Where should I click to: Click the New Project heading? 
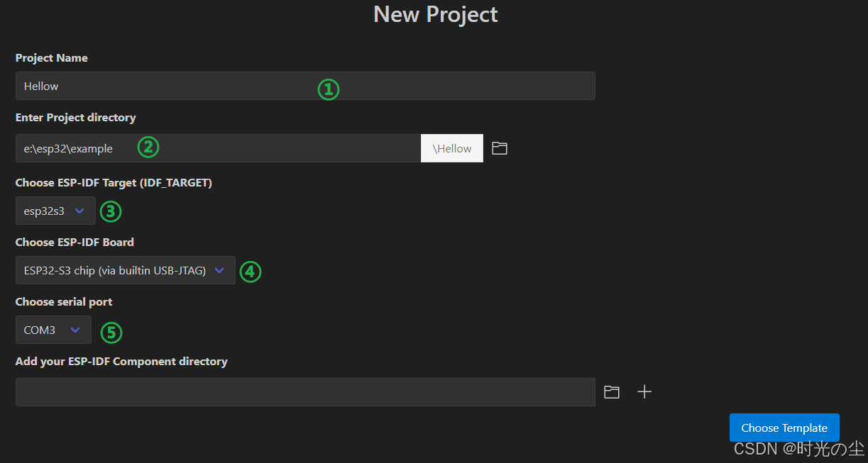[x=436, y=14]
